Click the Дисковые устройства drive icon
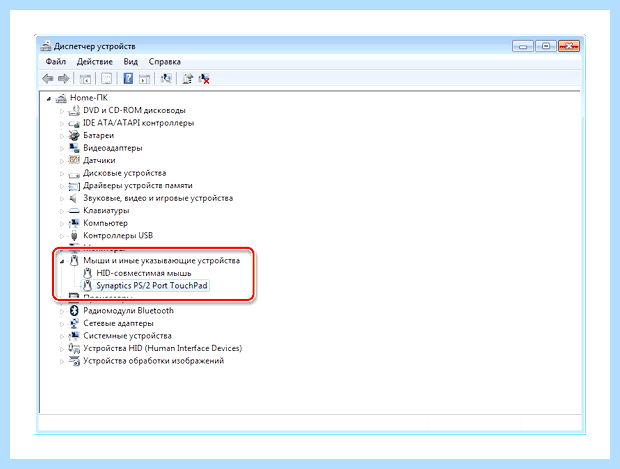Viewport: 620px width, 469px height. [x=74, y=174]
